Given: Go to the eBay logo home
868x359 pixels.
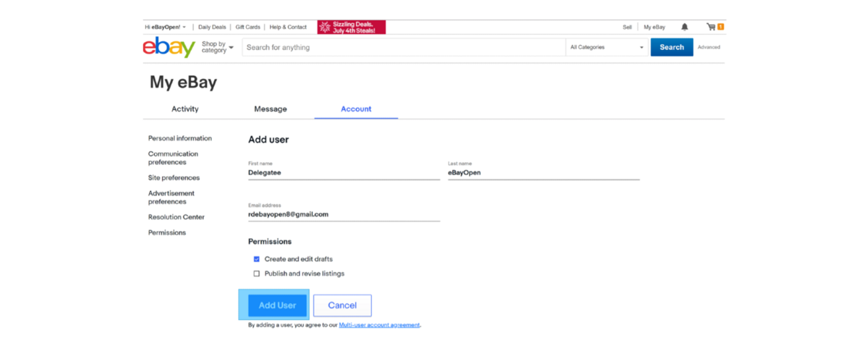Looking at the screenshot, I should tap(169, 47).
